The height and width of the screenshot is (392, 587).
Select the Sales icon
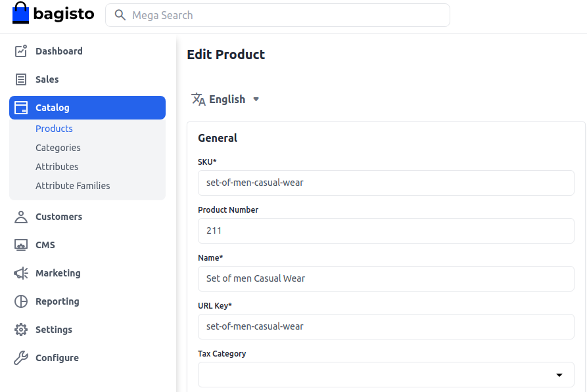point(20,79)
